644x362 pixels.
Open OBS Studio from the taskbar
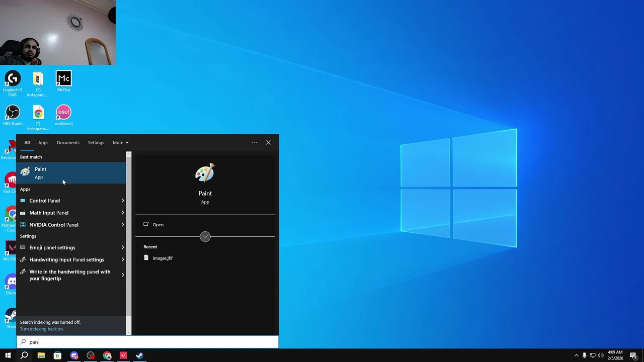coord(91,355)
